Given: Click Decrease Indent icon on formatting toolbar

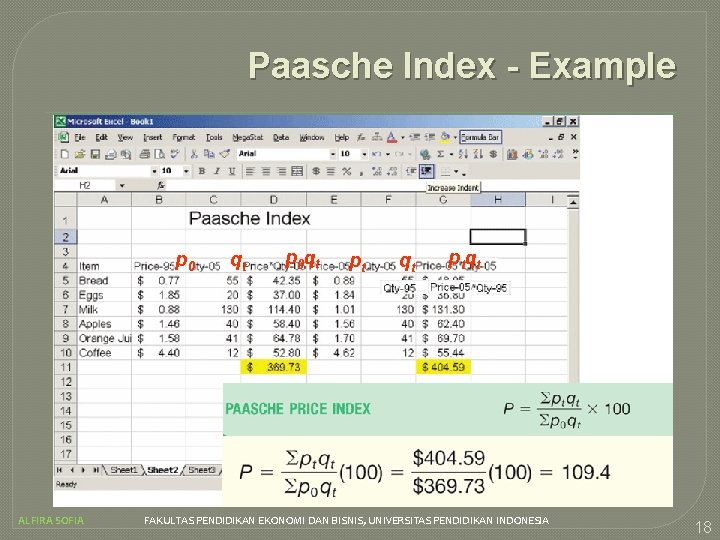Looking at the screenshot, I should point(411,171).
